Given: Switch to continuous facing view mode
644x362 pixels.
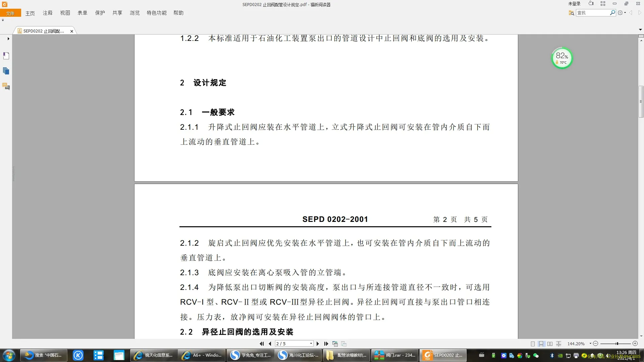Looking at the screenshot, I should (558, 344).
